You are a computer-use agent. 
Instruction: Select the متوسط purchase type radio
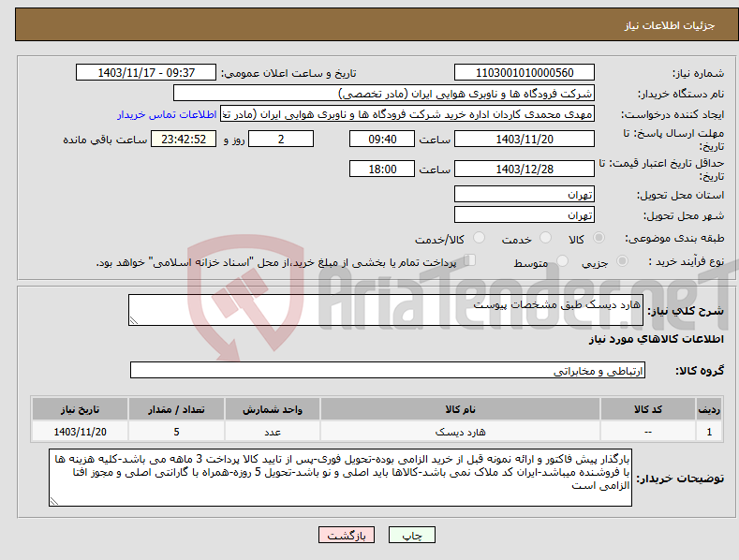click(x=562, y=260)
